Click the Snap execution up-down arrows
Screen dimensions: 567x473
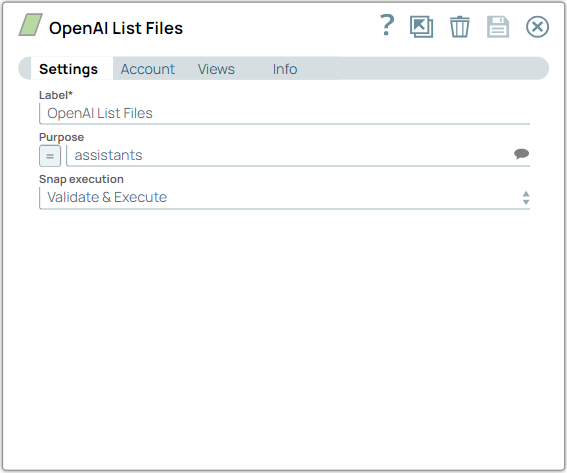(x=526, y=198)
